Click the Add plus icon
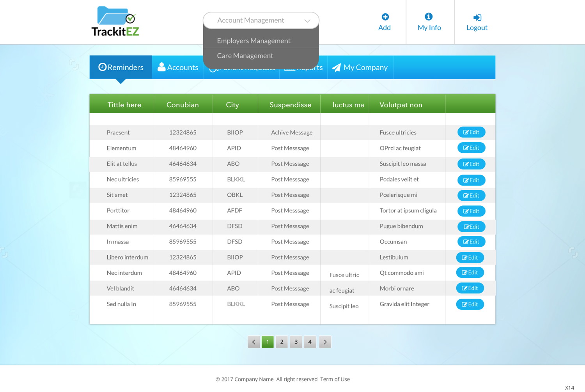The width and height of the screenshot is (585, 392). tap(385, 17)
